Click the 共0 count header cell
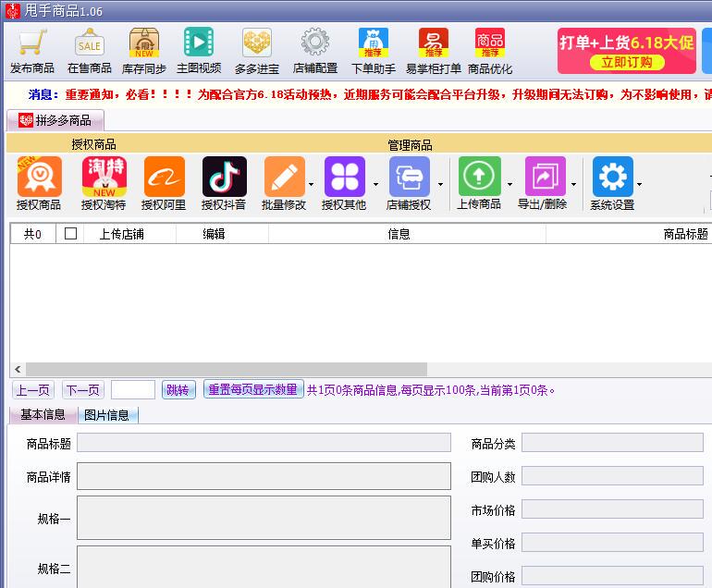The width and height of the screenshot is (712, 588). (33, 234)
